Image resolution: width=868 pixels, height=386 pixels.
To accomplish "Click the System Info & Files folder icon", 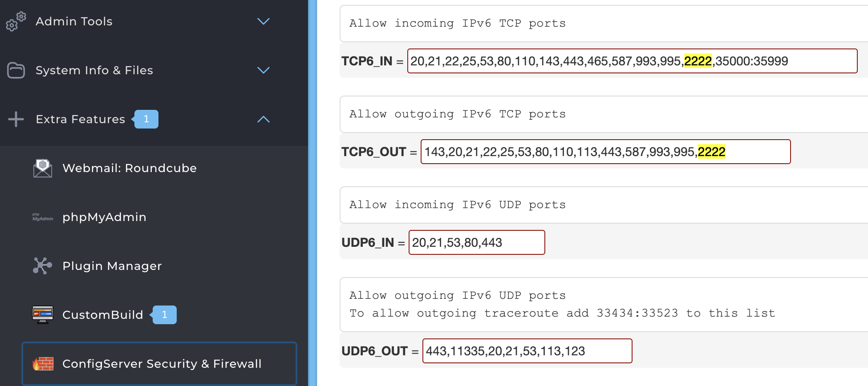I will [16, 70].
